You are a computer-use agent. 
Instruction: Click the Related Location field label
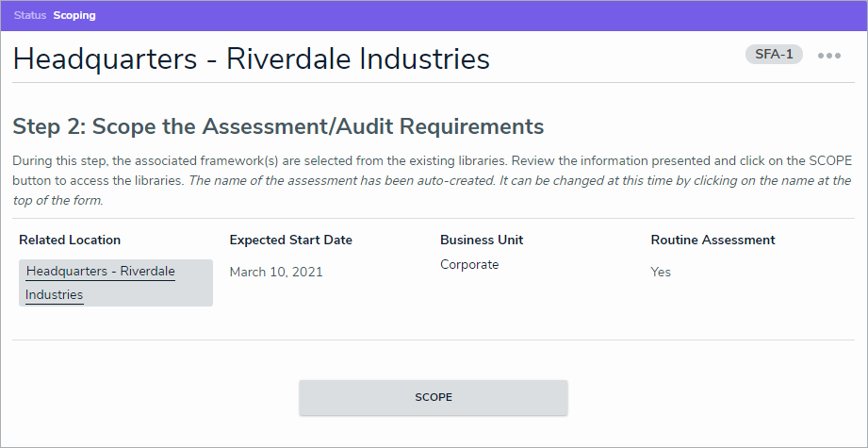(70, 240)
